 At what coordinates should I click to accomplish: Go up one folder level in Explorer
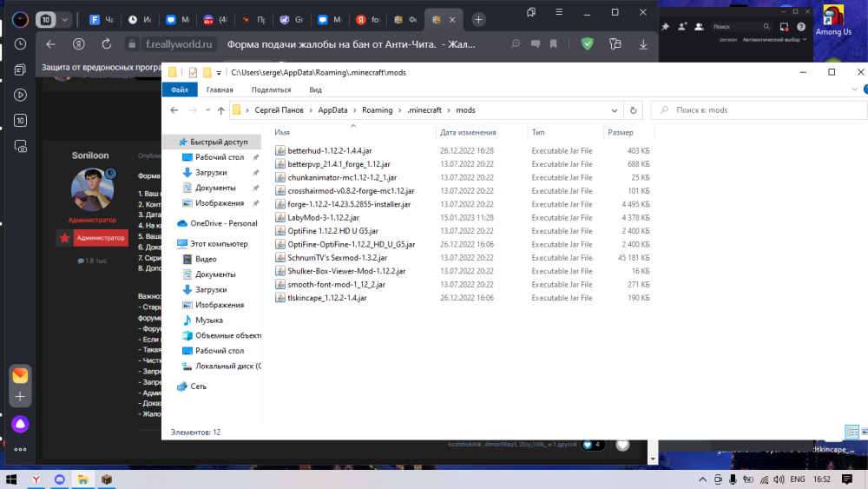coord(220,110)
